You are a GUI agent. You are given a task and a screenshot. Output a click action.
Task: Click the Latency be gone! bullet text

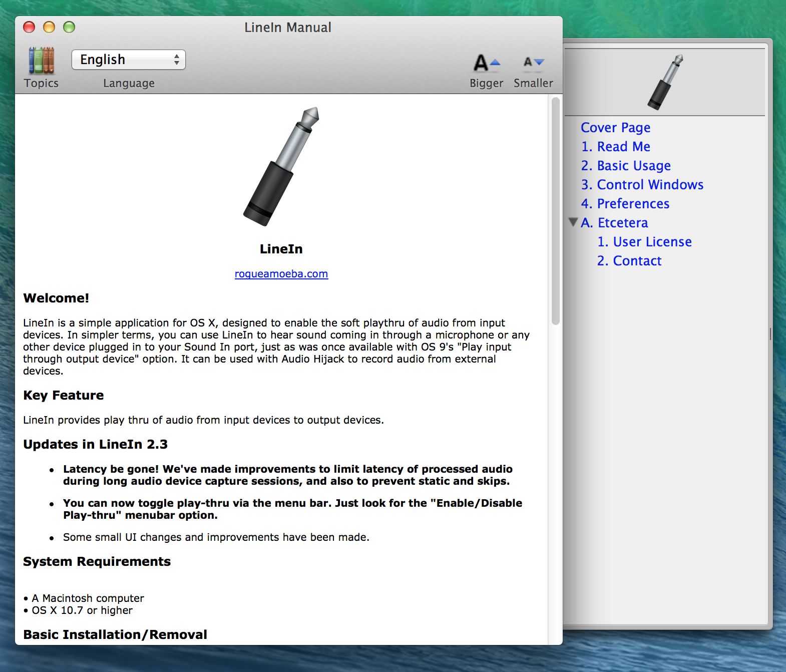288,475
